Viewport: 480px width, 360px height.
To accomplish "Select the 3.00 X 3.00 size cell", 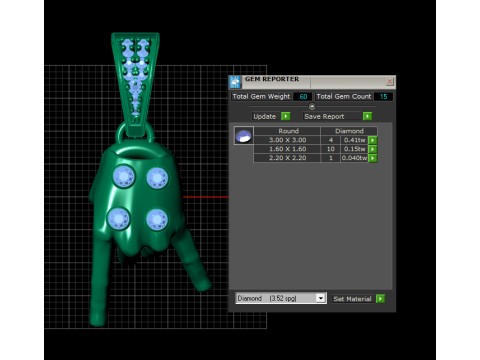I will click(287, 140).
